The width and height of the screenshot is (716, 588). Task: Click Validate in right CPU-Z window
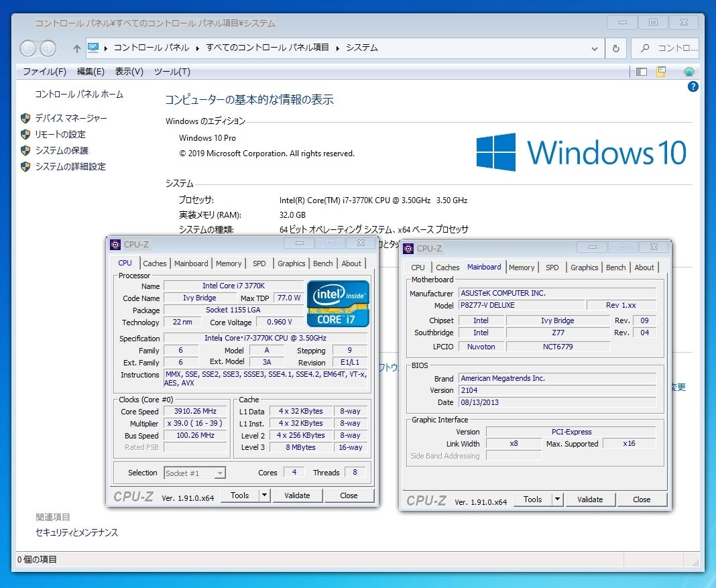coord(590,499)
